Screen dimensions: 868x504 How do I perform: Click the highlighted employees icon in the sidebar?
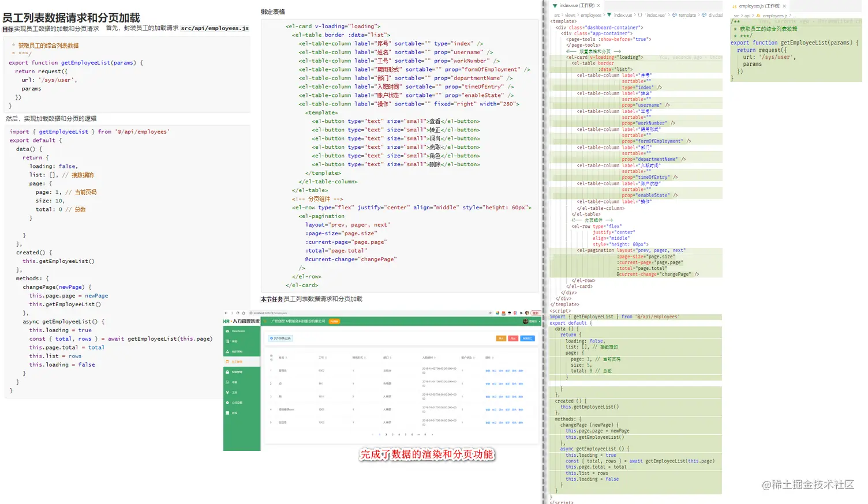228,362
